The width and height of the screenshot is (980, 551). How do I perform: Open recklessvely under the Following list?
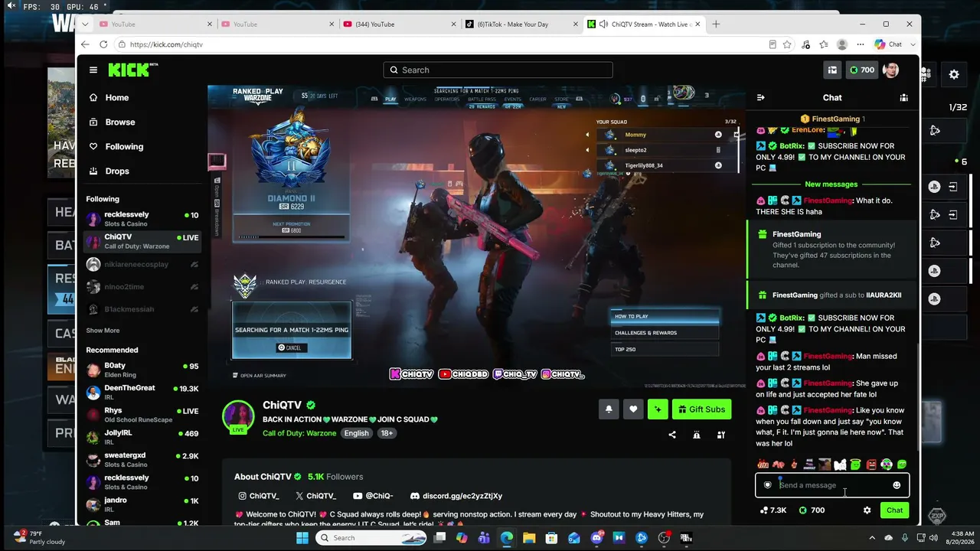(143, 219)
